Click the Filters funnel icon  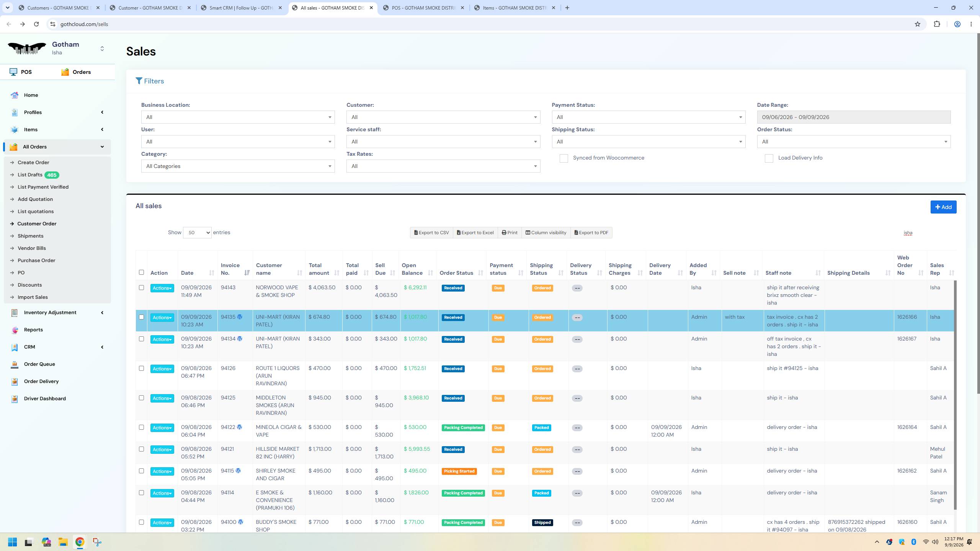tap(139, 81)
